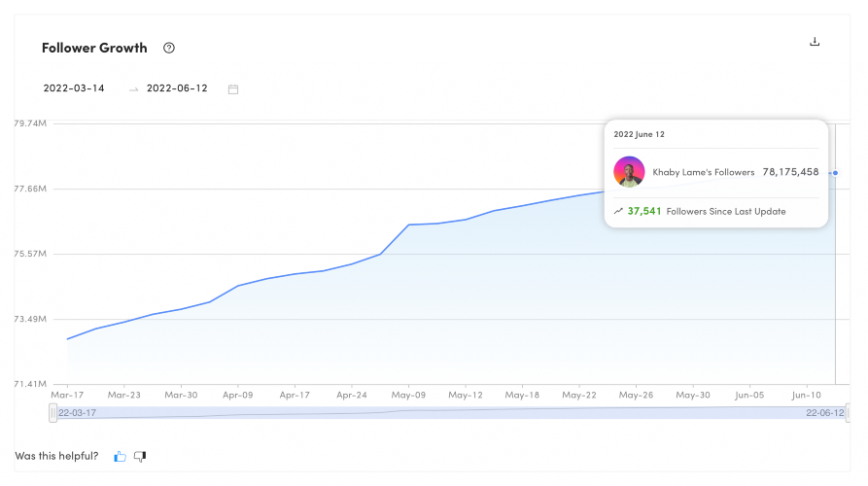
Task: Select the end date 2022-06-12 field
Action: pyautogui.click(x=177, y=88)
